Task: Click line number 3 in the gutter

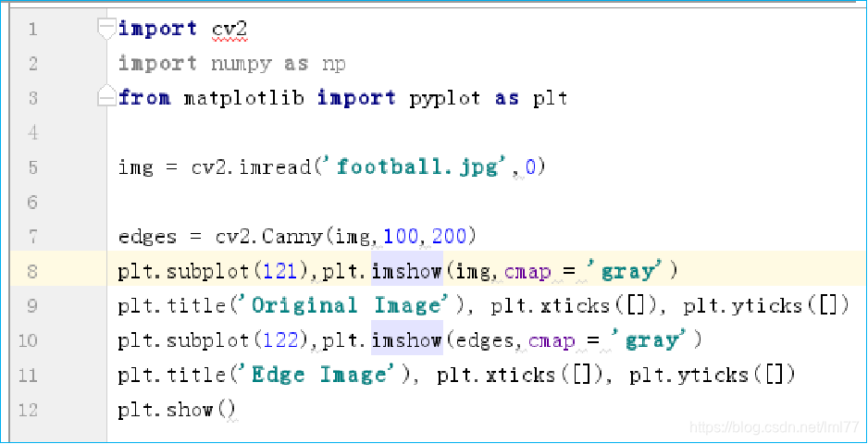Action: [32, 99]
